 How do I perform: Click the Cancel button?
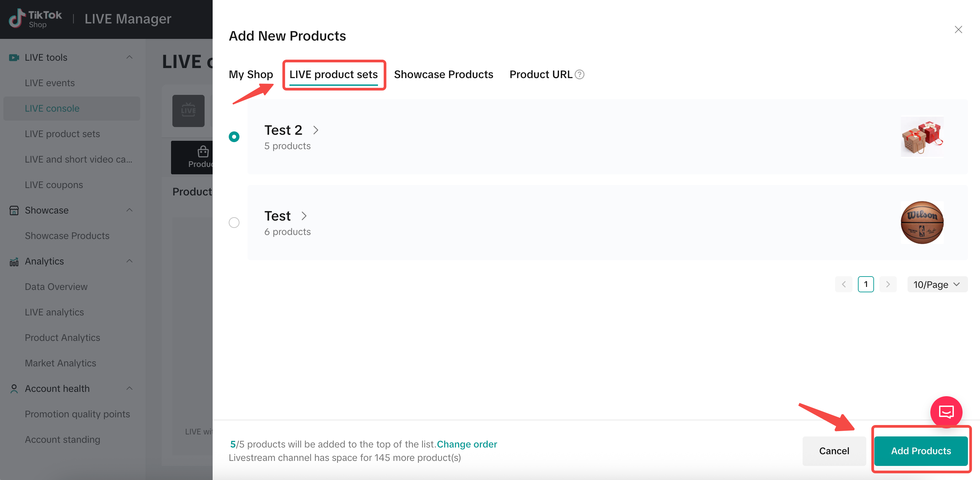[834, 451]
